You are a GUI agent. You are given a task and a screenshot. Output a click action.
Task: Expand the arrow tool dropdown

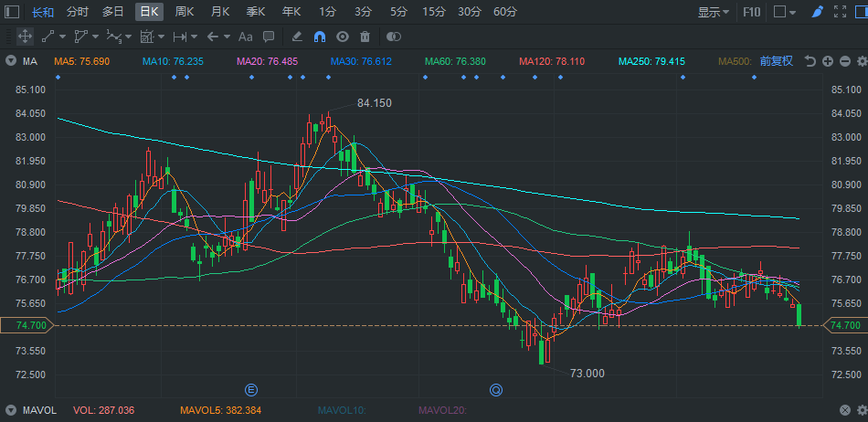click(227, 37)
